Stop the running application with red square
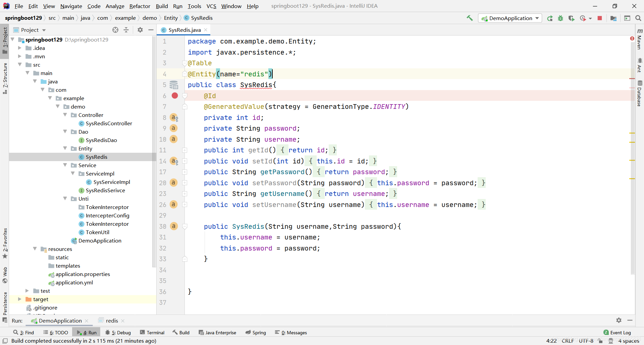 (600, 18)
